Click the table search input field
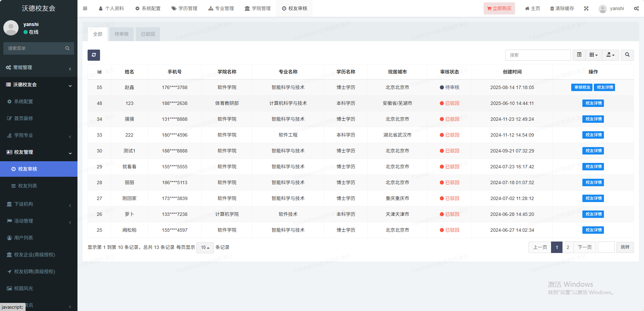This screenshot has width=644, height=311. [538, 55]
